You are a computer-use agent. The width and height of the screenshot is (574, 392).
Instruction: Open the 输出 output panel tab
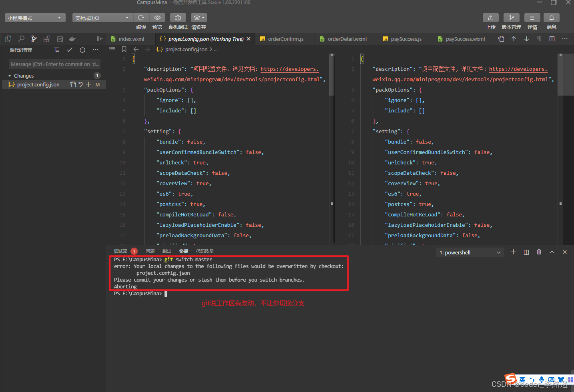[x=167, y=251]
